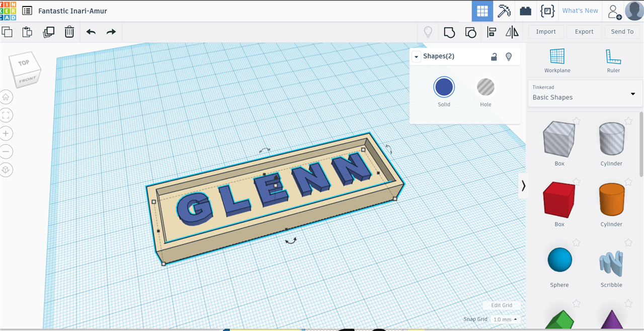644x331 pixels.
Task: Select the red Box shape
Action: [559, 200]
